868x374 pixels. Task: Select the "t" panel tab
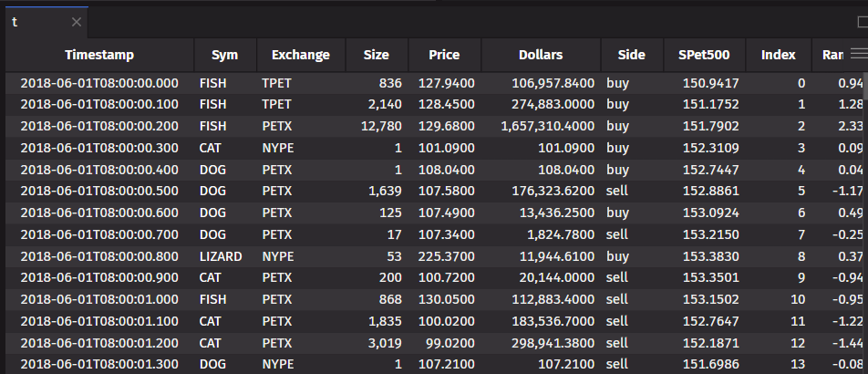[x=16, y=22]
